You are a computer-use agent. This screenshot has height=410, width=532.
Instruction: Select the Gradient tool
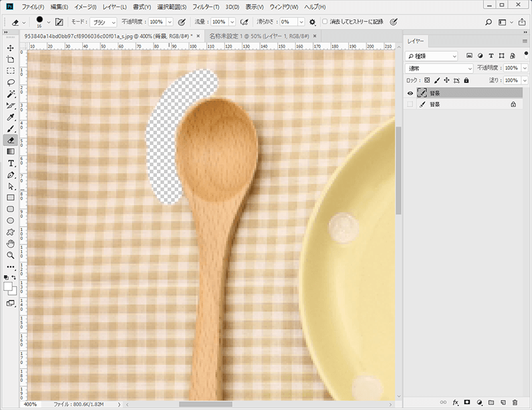click(x=11, y=152)
